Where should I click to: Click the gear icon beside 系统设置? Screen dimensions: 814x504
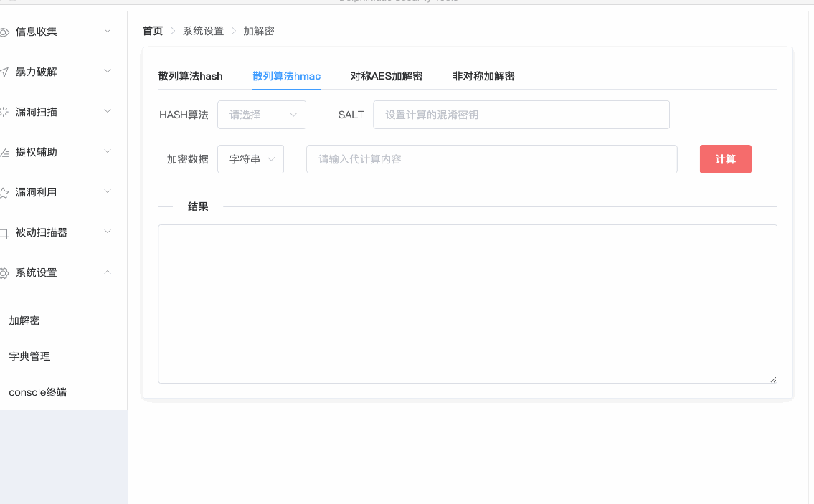[x=4, y=272]
